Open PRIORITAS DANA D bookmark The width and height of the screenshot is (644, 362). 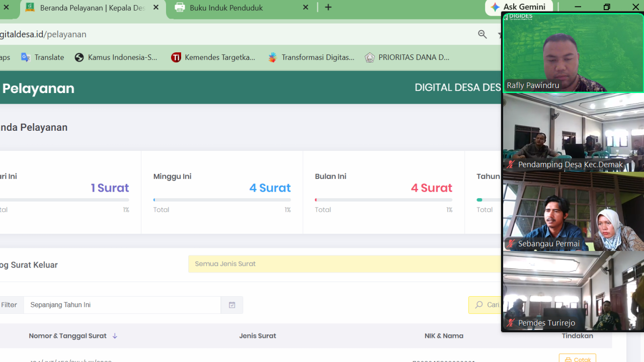(x=408, y=57)
